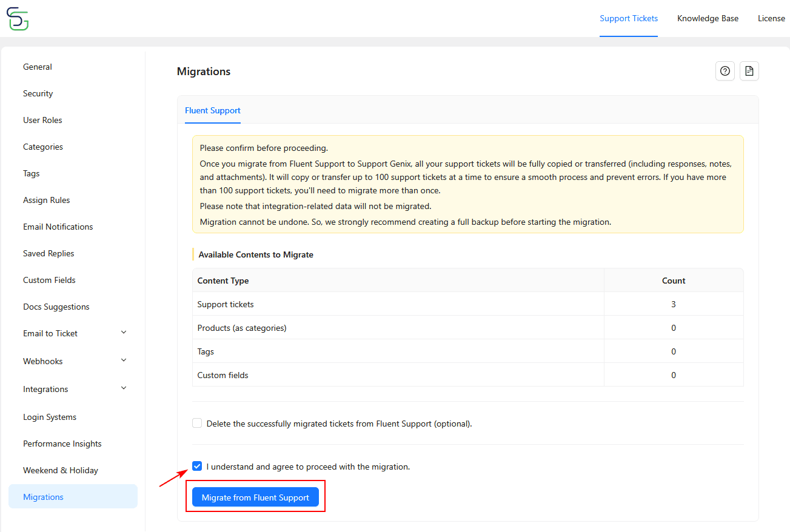Open the Knowledge Base top tab

[708, 18]
